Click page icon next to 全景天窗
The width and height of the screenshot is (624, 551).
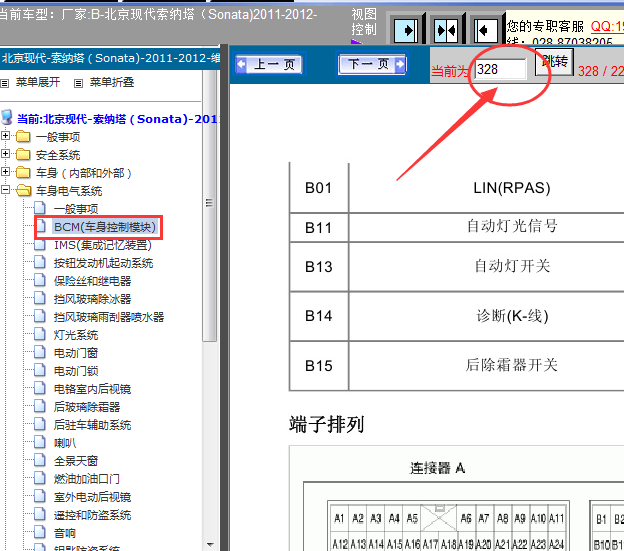tap(40, 459)
